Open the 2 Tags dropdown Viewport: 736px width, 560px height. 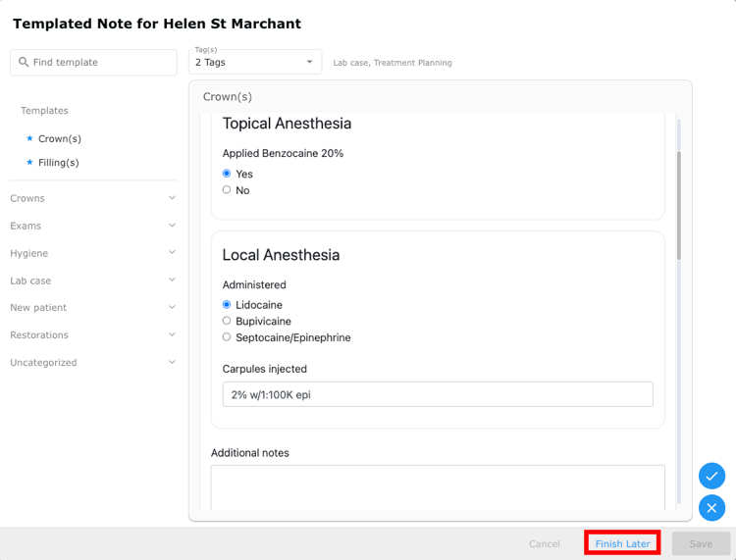pyautogui.click(x=255, y=62)
